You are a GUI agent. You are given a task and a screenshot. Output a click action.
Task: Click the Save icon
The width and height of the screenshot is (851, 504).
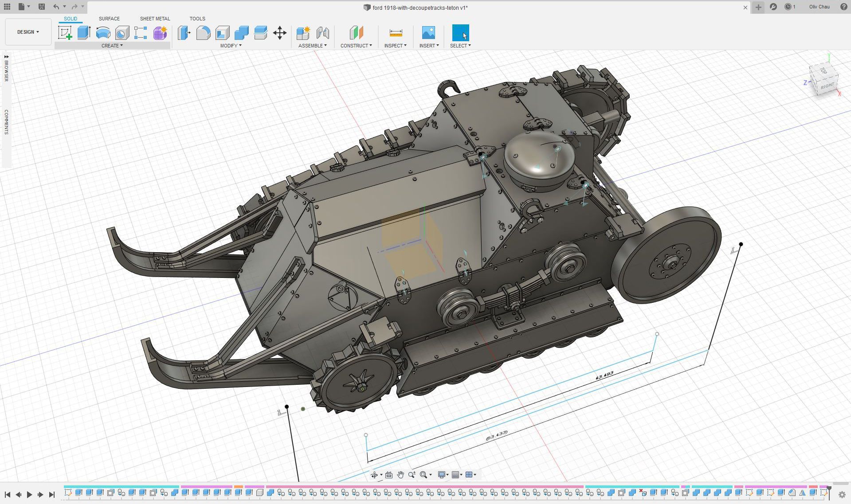tap(41, 7)
